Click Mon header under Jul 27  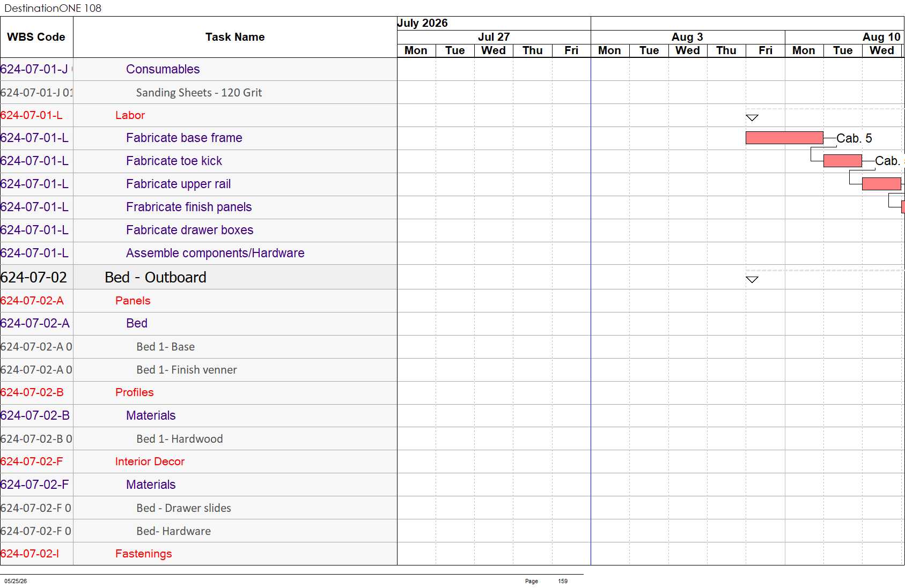tap(416, 50)
